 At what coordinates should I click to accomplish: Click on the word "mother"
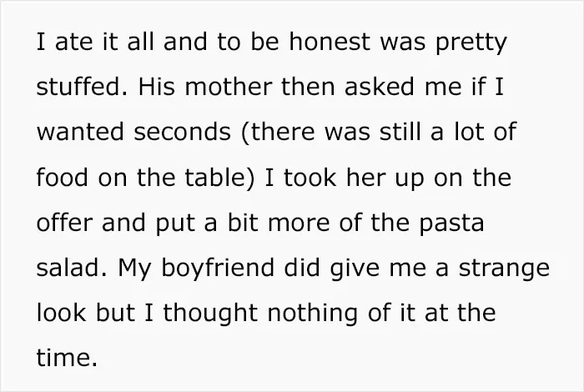pyautogui.click(x=229, y=87)
